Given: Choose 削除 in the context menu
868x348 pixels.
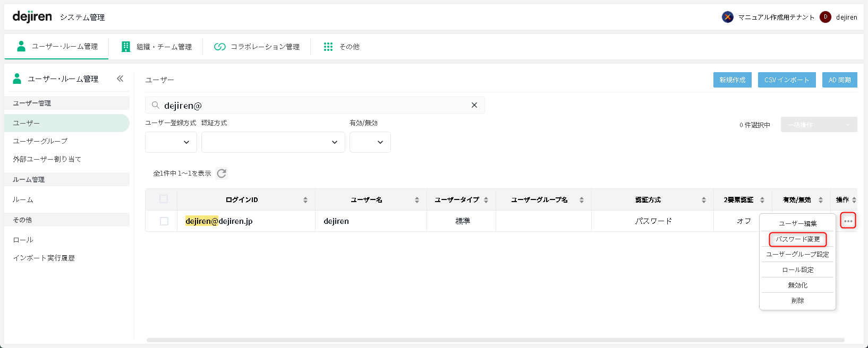Looking at the screenshot, I should [797, 300].
